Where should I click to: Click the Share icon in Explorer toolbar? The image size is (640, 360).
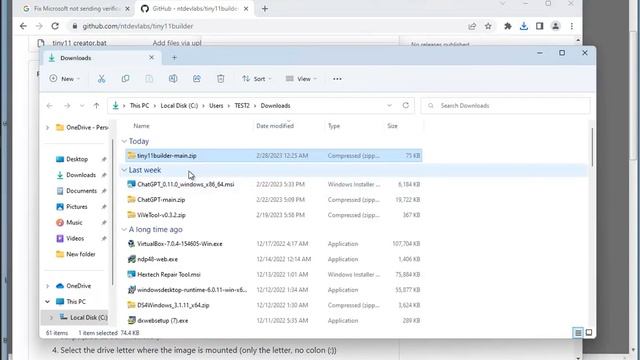[197, 79]
